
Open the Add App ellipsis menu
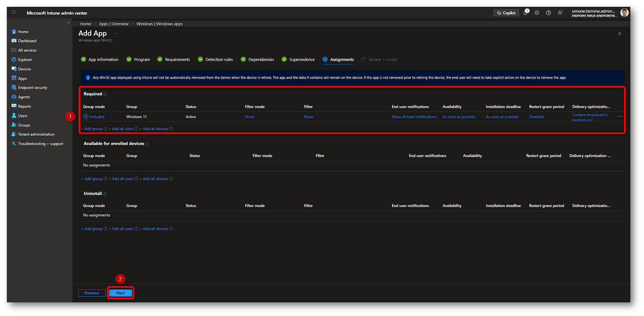point(116,33)
